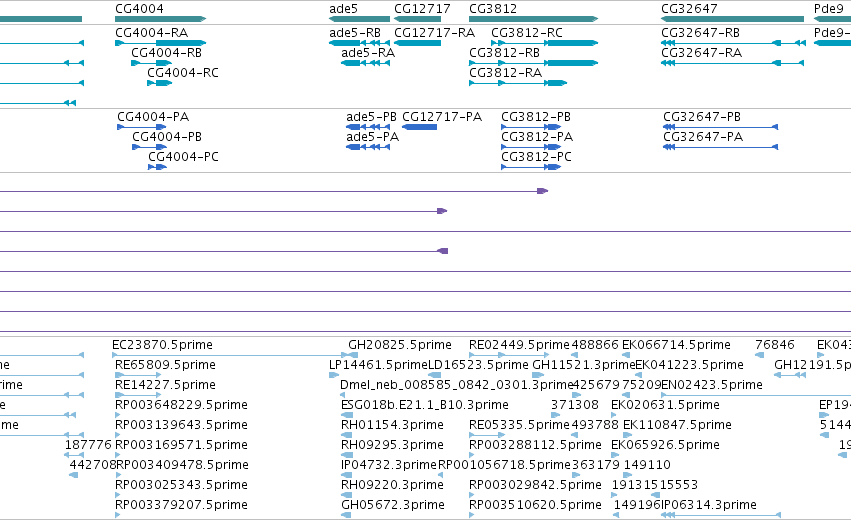Click protein CG3812-PC
851x520 pixels.
(536, 157)
